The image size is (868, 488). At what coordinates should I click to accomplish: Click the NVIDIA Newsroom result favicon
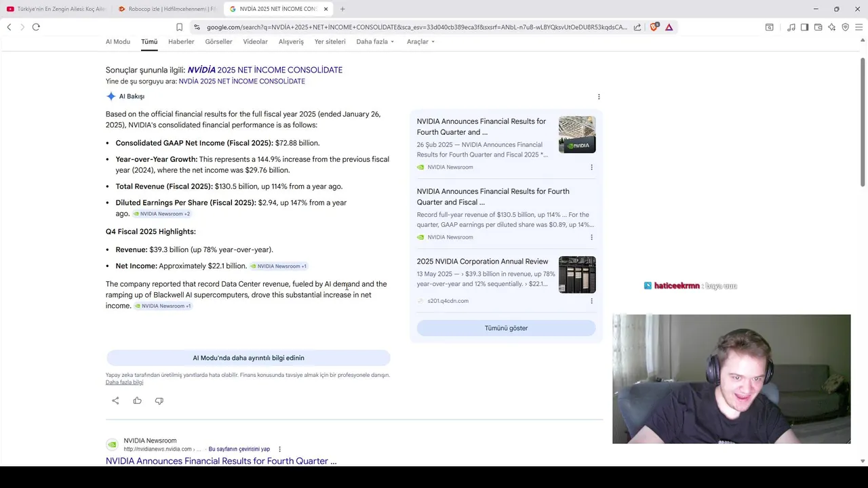click(x=111, y=445)
